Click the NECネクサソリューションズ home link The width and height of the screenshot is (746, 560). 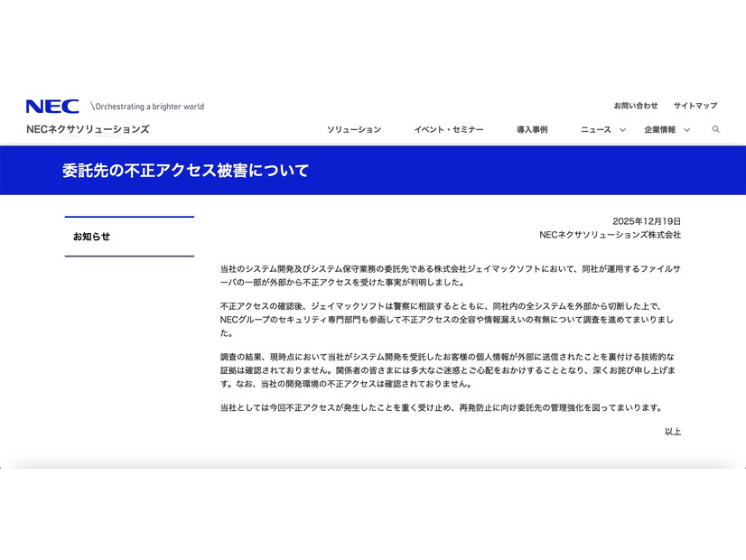pos(88,128)
